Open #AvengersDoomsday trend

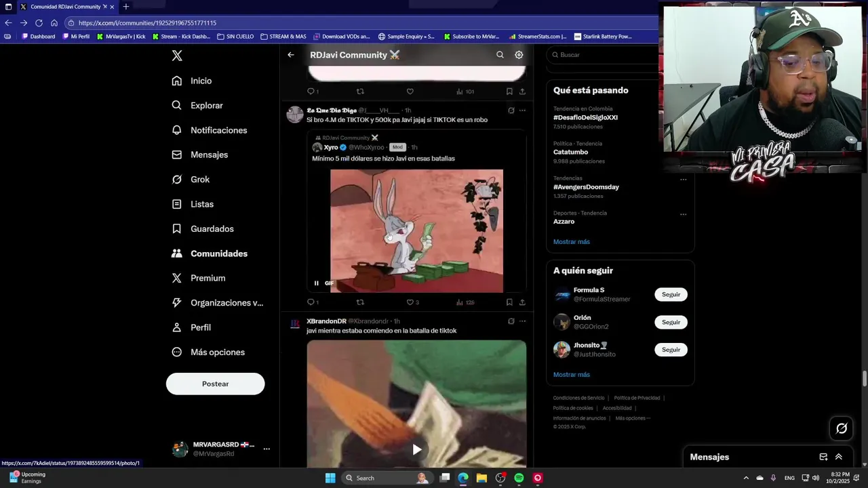[586, 187]
